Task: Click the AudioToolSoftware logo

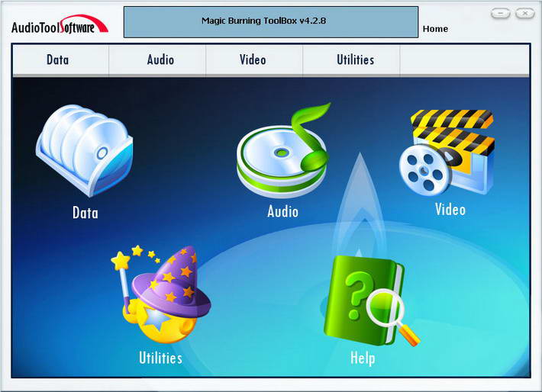Action: click(60, 24)
